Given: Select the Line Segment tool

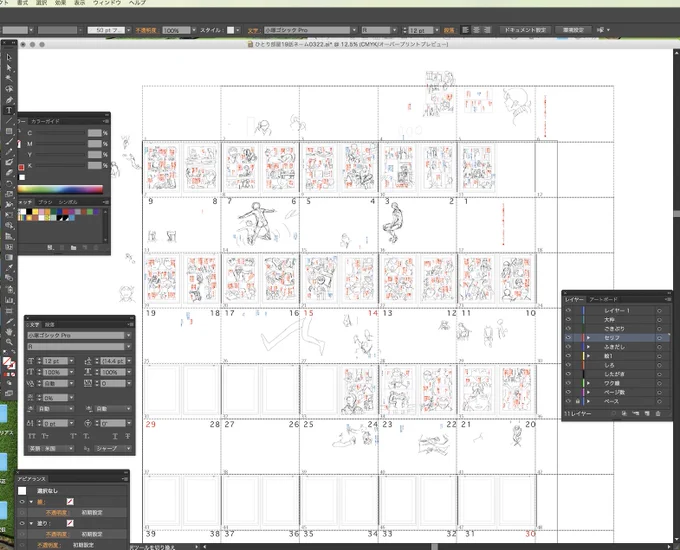Looking at the screenshot, I should point(9,121).
